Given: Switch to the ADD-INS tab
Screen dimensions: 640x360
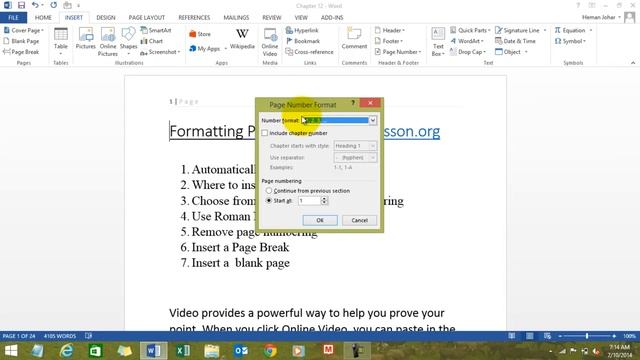Looking at the screenshot, I should [332, 18].
